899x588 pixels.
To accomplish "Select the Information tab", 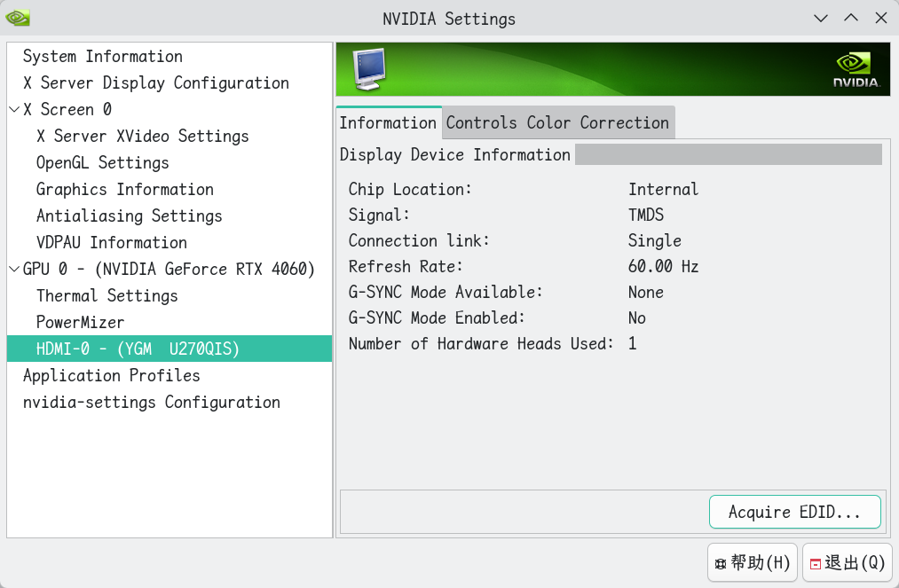I will click(388, 123).
